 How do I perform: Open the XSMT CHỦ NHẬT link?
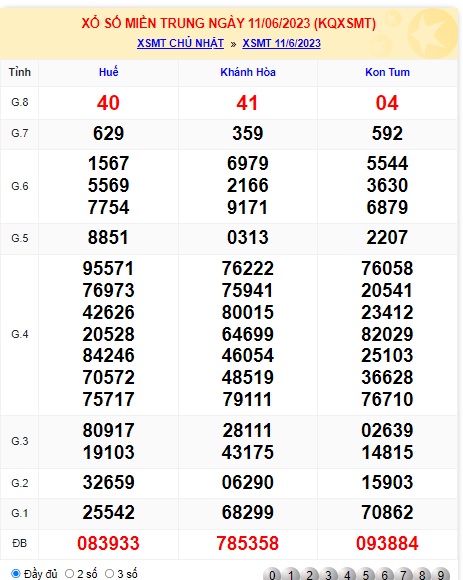pos(180,43)
